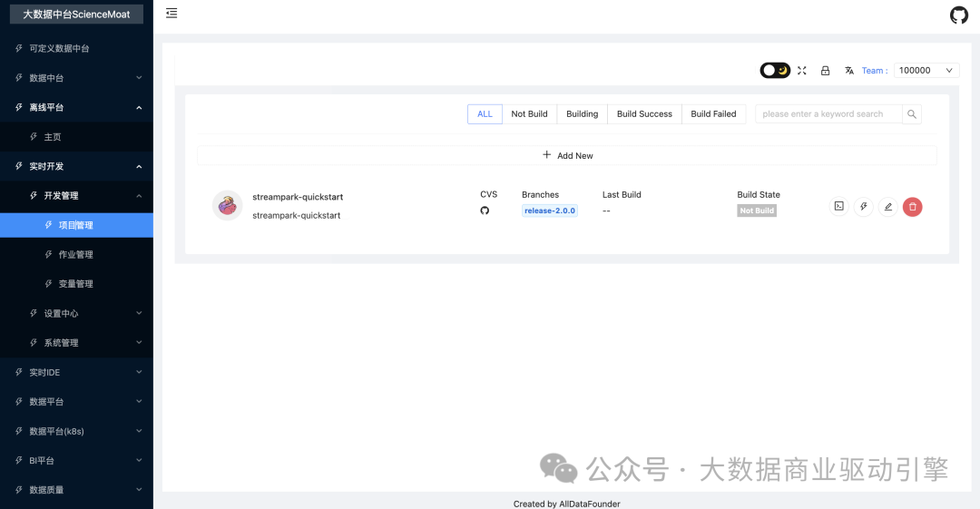This screenshot has width=980, height=509.
Task: Click the GitHub icon in top-right corner
Action: pyautogui.click(x=958, y=15)
